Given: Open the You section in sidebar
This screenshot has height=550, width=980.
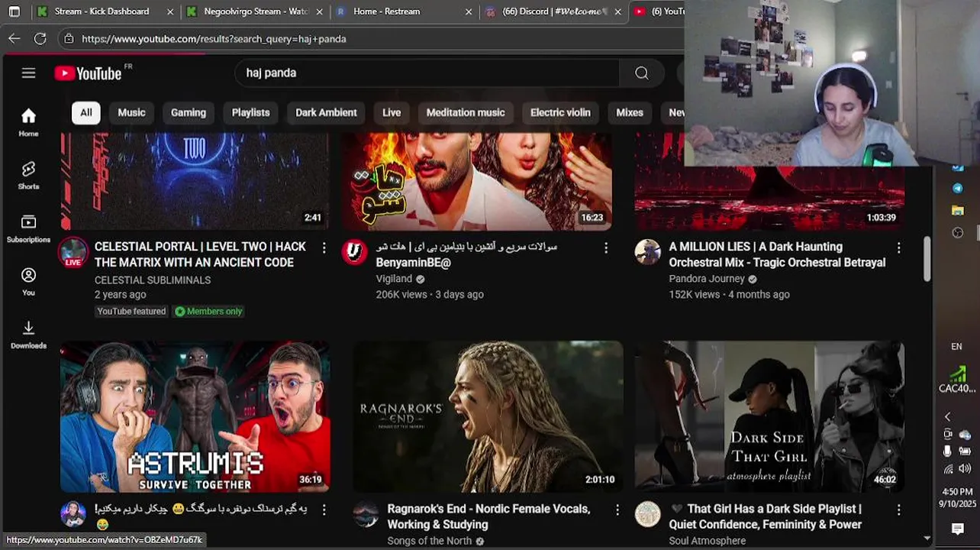Looking at the screenshot, I should point(28,282).
